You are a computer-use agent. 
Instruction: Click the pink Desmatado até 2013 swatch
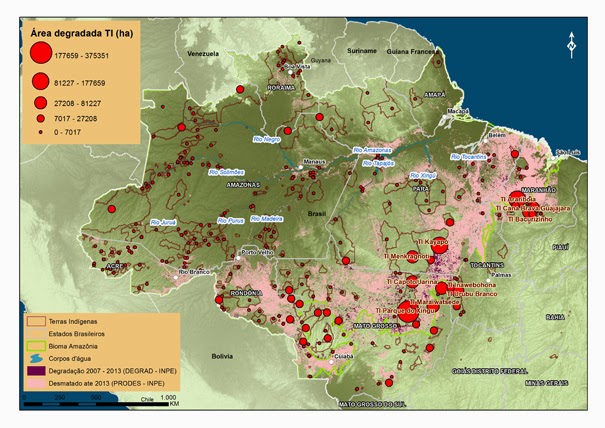(35, 384)
